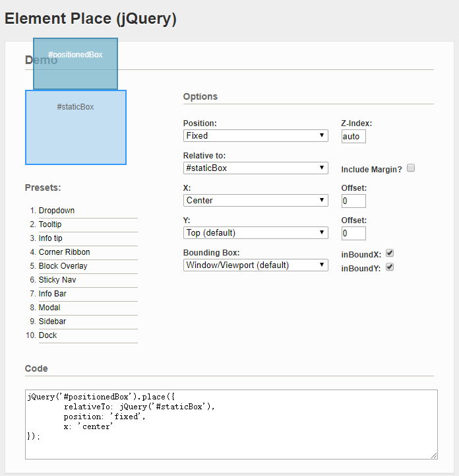
Task: Select the Corner Ribbon preset
Action: point(64,252)
